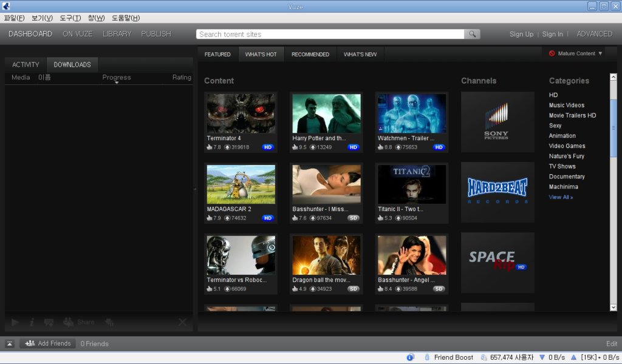Open the 도움말(H) menu
Screen dimensions: 622x364
pyautogui.click(x=126, y=18)
